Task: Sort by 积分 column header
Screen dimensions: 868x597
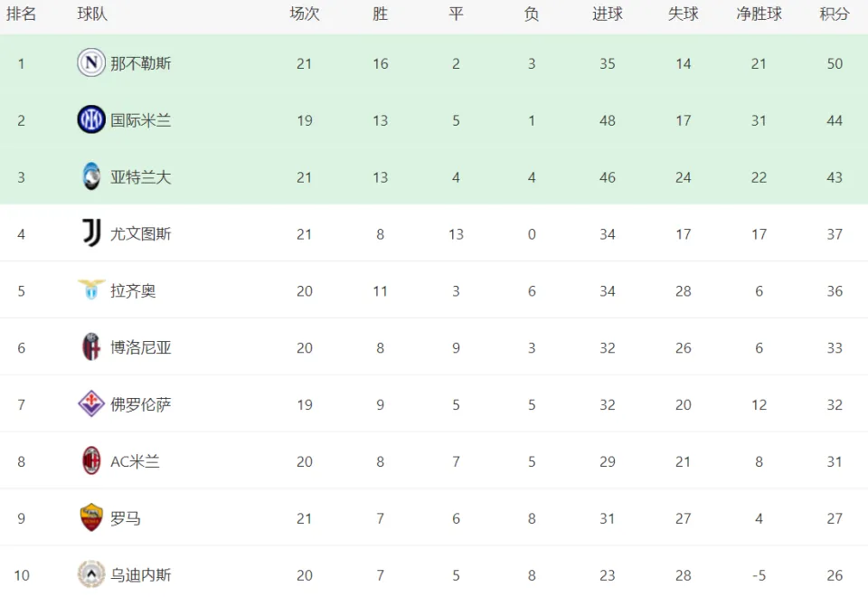Action: click(x=835, y=14)
